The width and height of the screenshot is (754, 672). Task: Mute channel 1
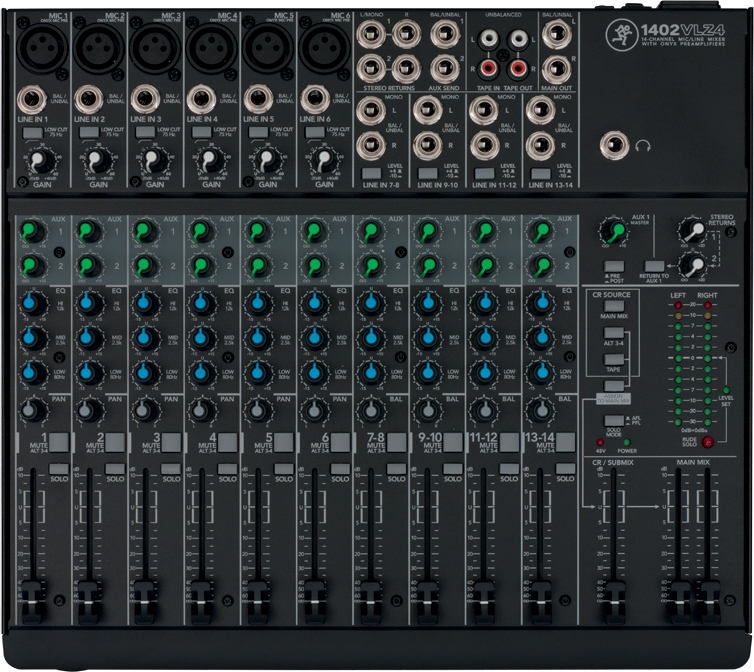59,441
